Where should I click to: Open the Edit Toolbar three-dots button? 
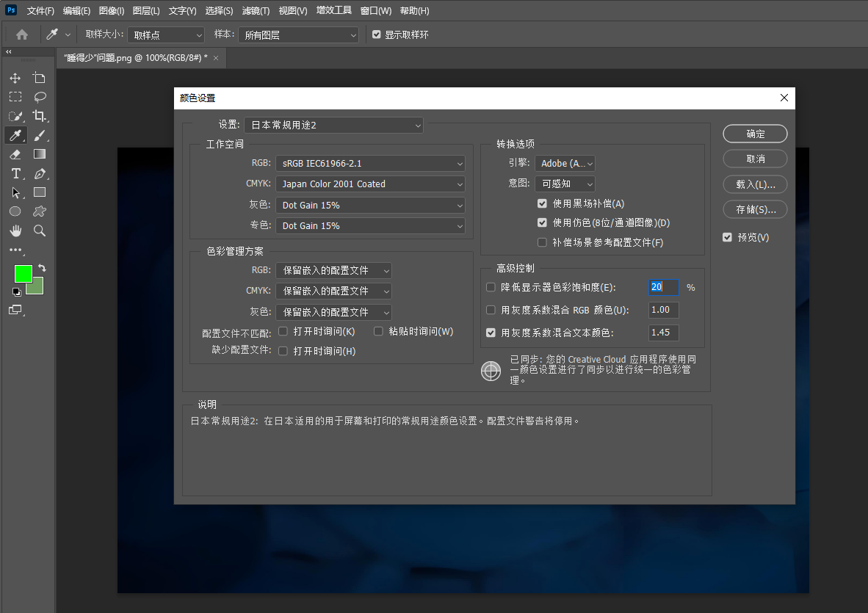point(15,250)
